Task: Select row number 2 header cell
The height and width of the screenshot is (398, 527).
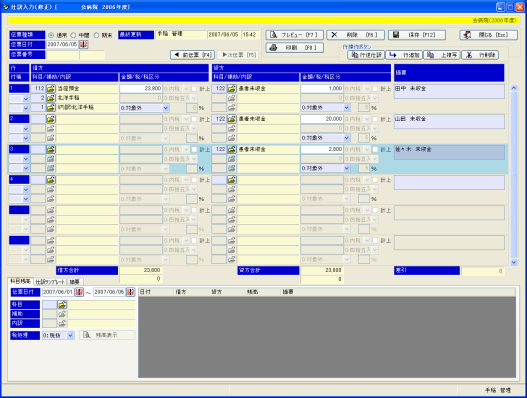Action: pos(19,119)
